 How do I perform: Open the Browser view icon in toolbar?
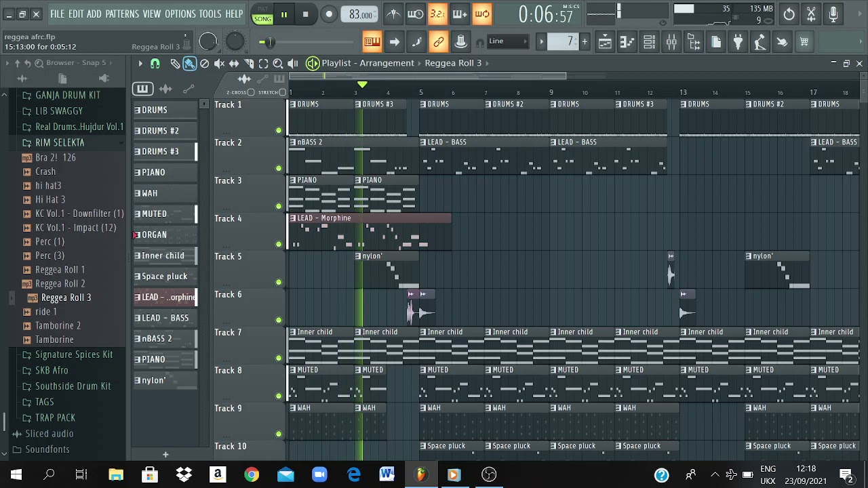[x=694, y=42]
